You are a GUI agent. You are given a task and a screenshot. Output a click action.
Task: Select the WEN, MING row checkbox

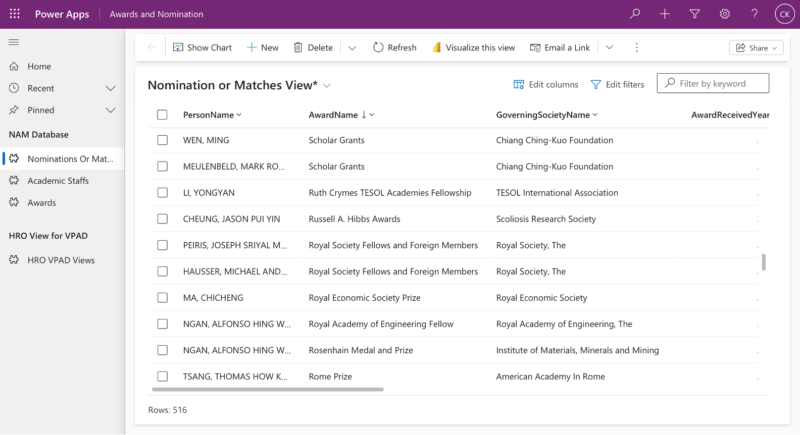pos(162,140)
